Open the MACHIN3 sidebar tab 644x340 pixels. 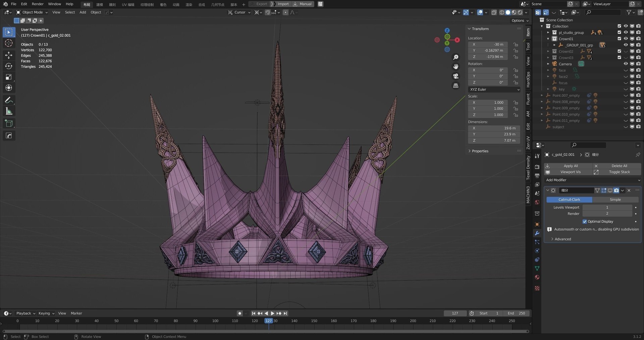[x=528, y=194]
